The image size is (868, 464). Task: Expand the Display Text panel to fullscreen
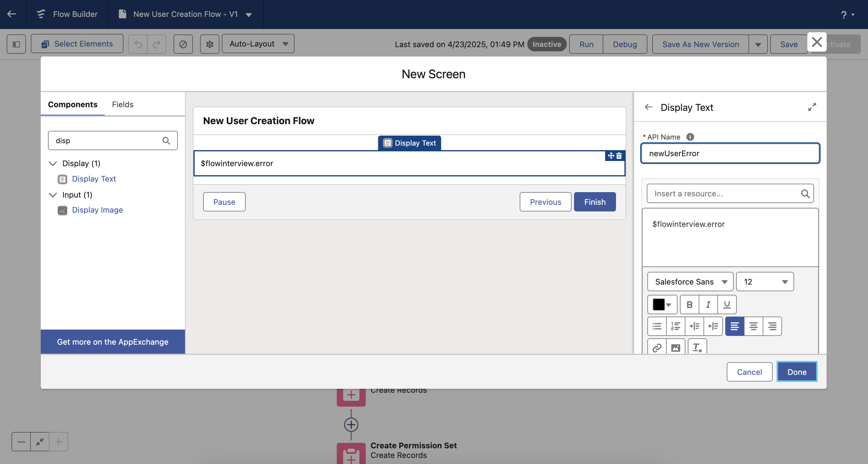point(812,107)
